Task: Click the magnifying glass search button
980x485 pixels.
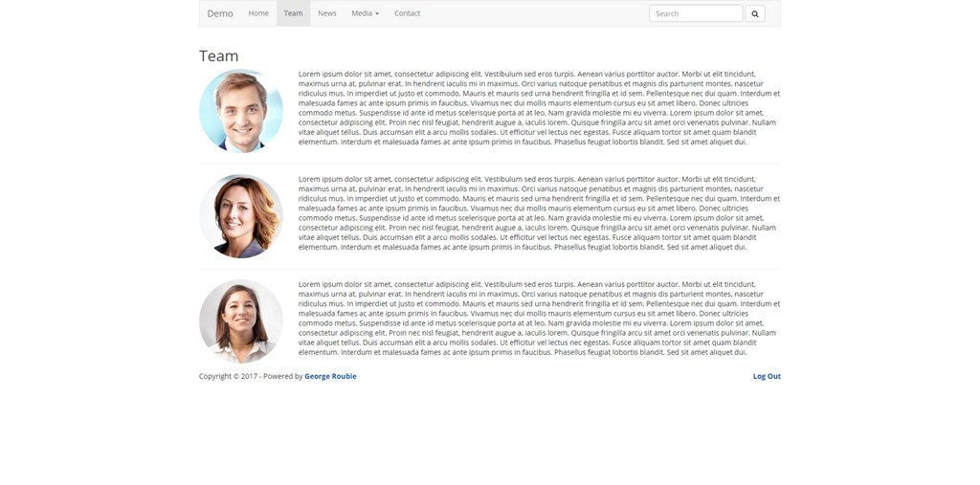Action: tap(754, 13)
